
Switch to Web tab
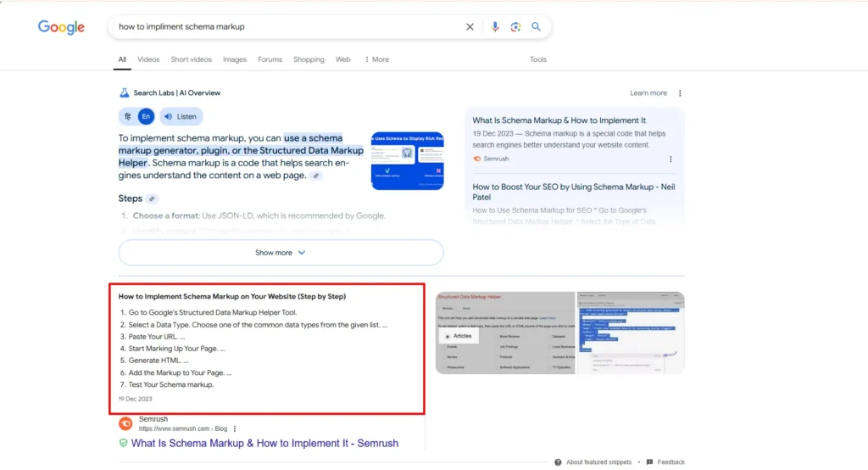pyautogui.click(x=342, y=59)
